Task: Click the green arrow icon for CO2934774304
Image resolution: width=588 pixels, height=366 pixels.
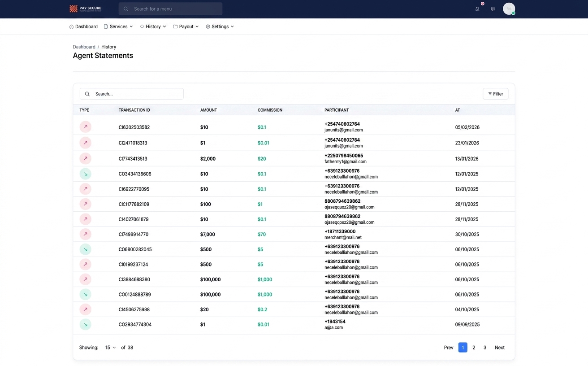Action: click(x=85, y=324)
